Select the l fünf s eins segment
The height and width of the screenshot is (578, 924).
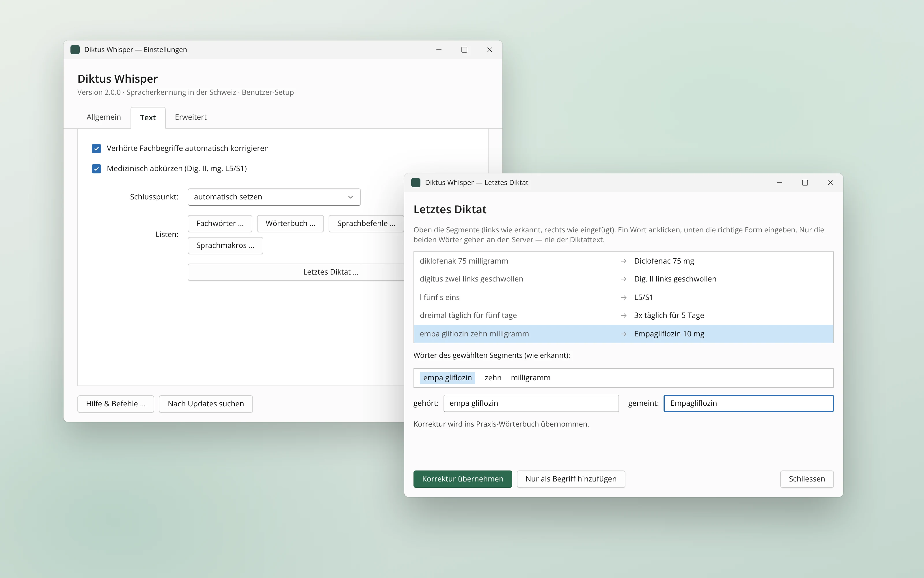(x=623, y=297)
